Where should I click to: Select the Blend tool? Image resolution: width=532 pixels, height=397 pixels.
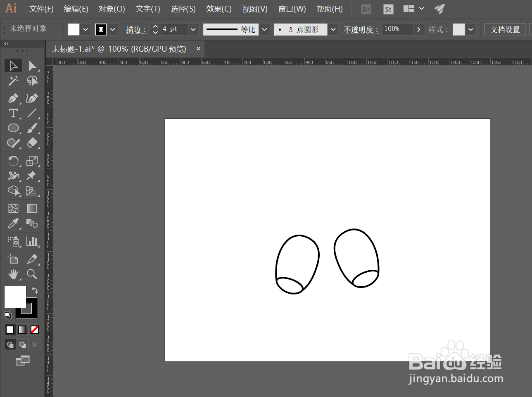coord(32,223)
